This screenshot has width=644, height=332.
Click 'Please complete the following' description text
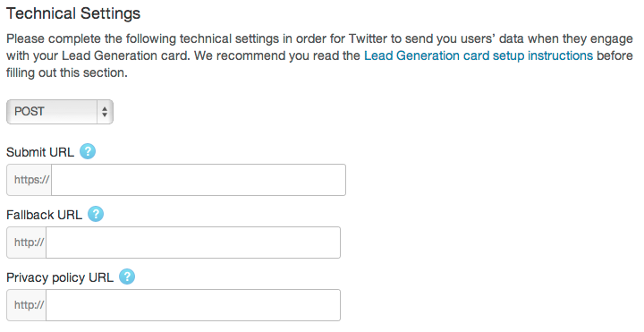(91, 39)
